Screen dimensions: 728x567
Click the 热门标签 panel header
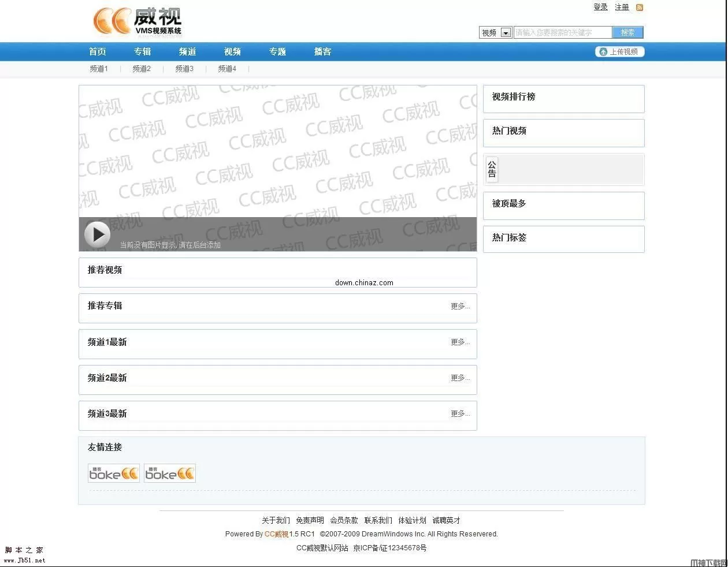click(509, 238)
